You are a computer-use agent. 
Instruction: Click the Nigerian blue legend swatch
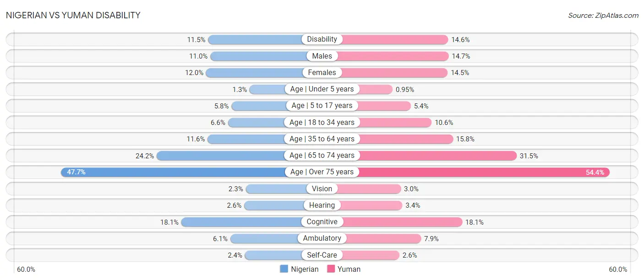[x=284, y=269]
